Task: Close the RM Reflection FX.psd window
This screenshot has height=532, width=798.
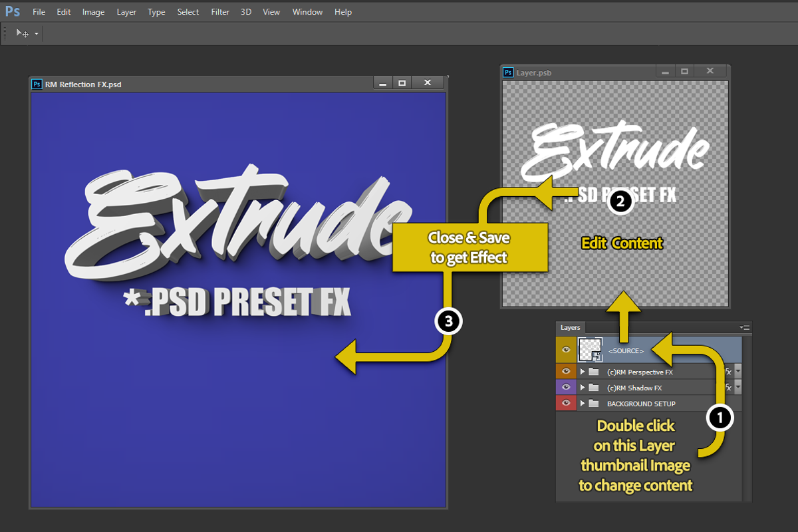Action: pyautogui.click(x=428, y=83)
